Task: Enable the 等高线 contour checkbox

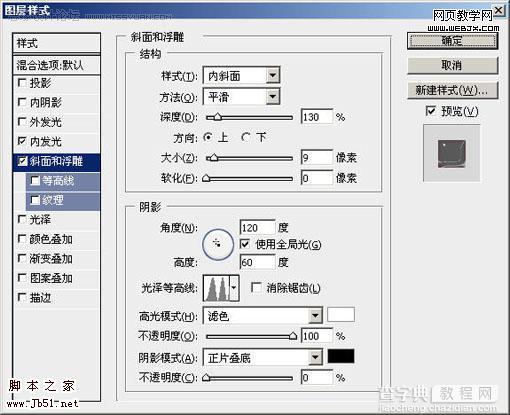Action: [35, 181]
